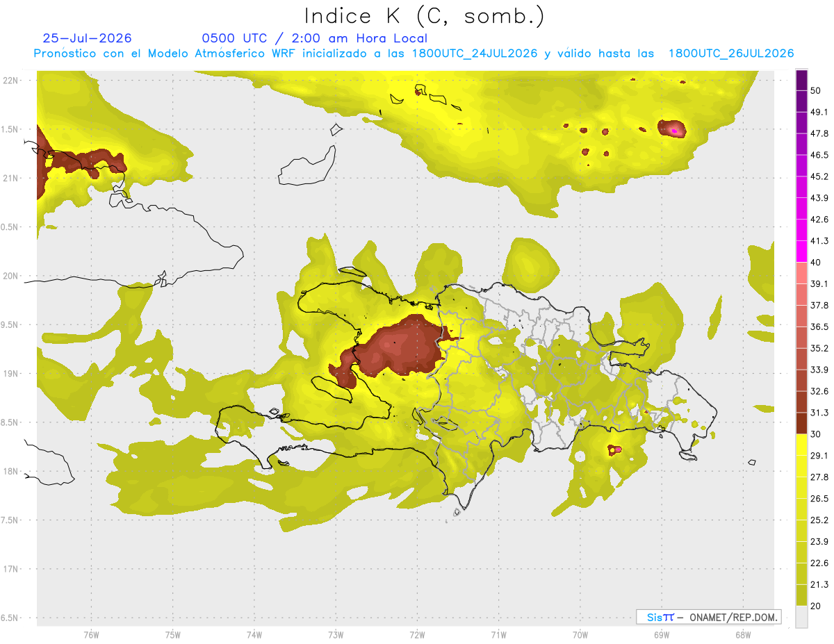This screenshot has height=644, width=834.
Task: Click the gray swatch below the 20 label
Action: point(801,617)
